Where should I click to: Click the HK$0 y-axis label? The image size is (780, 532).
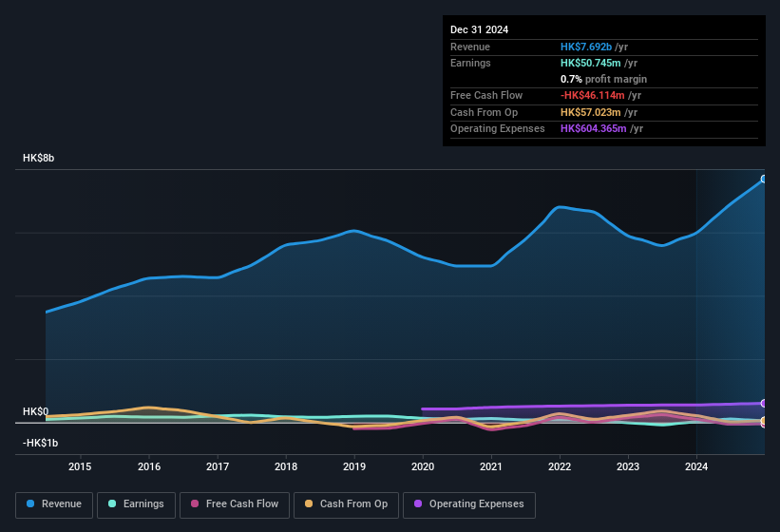35,411
